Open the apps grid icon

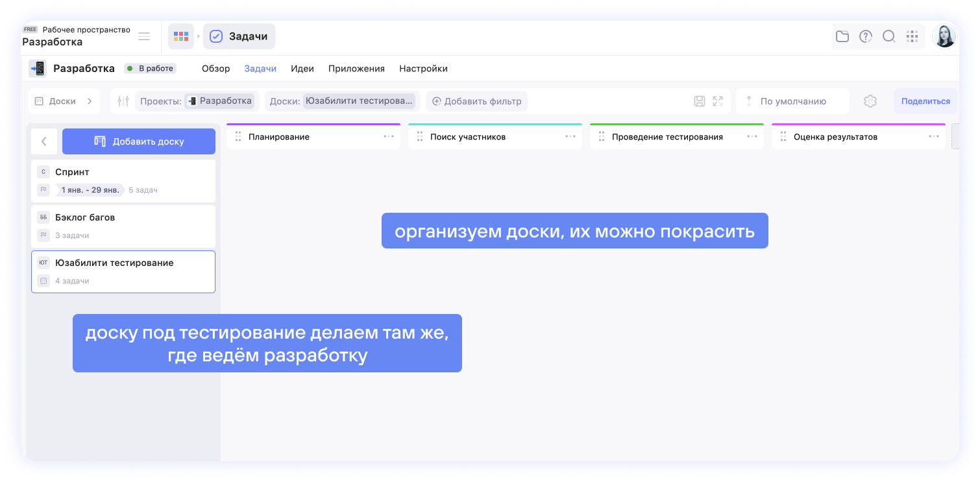912,36
